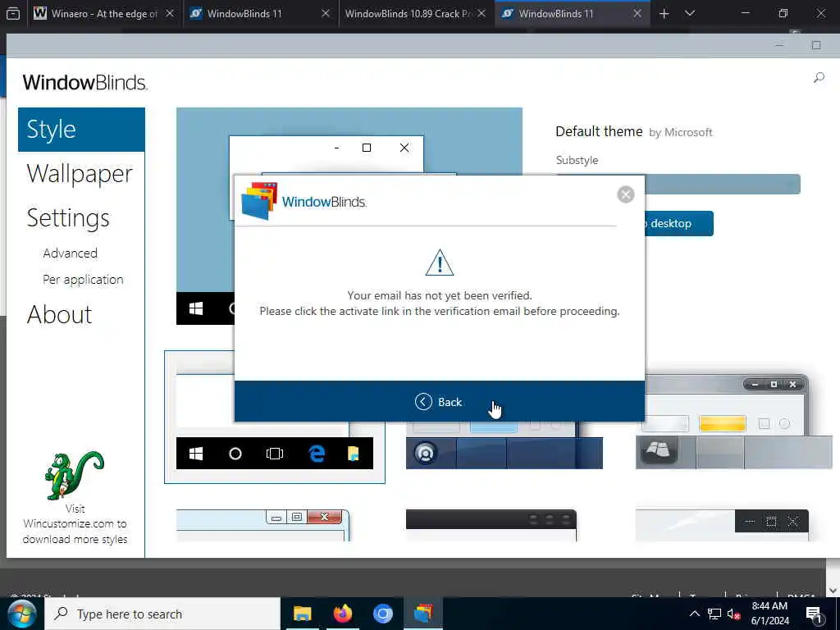Open Advanced settings
Screen dimensions: 840x630
click(71, 253)
